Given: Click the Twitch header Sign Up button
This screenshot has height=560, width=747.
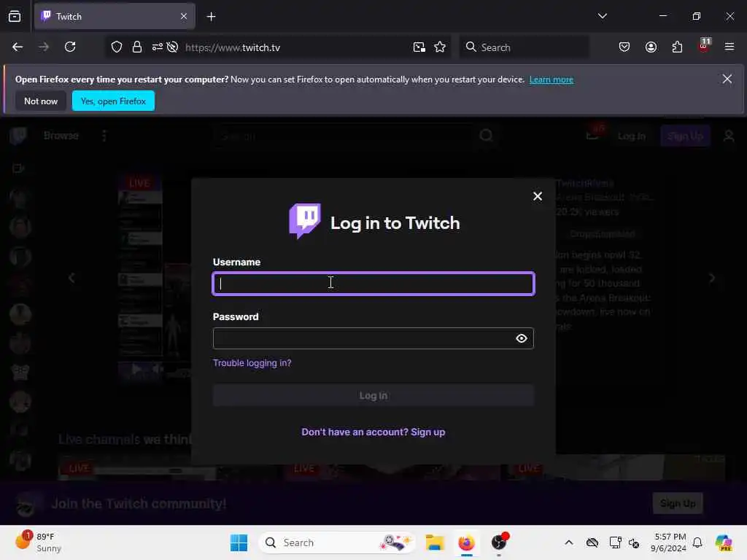Looking at the screenshot, I should pos(685,136).
